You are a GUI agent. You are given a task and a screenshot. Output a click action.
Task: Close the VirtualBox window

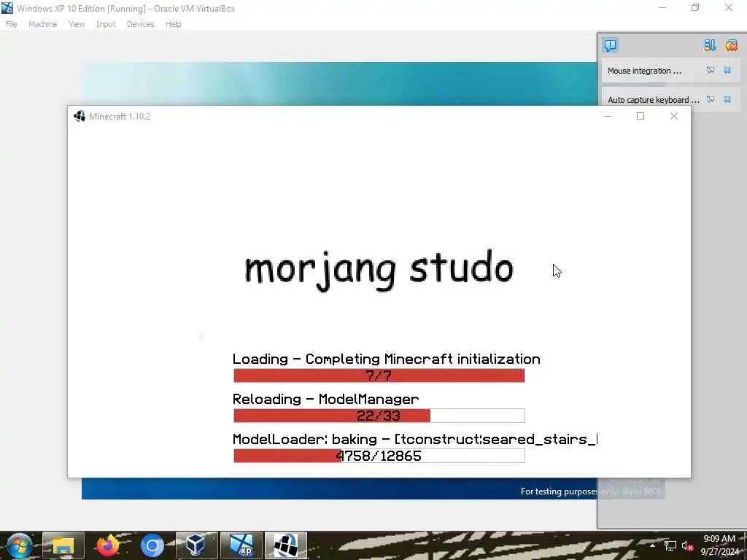(x=729, y=7)
